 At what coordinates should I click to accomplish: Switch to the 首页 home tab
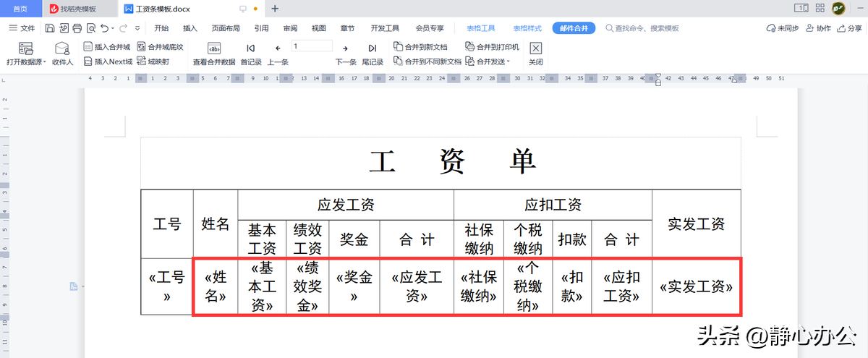click(22, 9)
